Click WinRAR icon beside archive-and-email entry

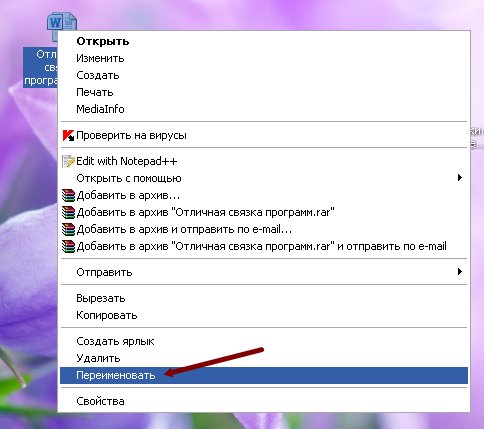[x=68, y=229]
